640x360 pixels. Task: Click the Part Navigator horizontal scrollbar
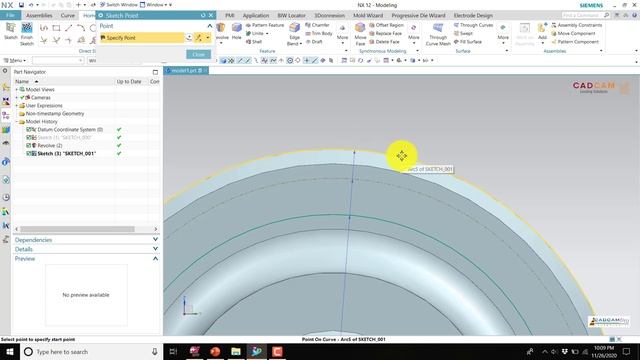coord(77,229)
